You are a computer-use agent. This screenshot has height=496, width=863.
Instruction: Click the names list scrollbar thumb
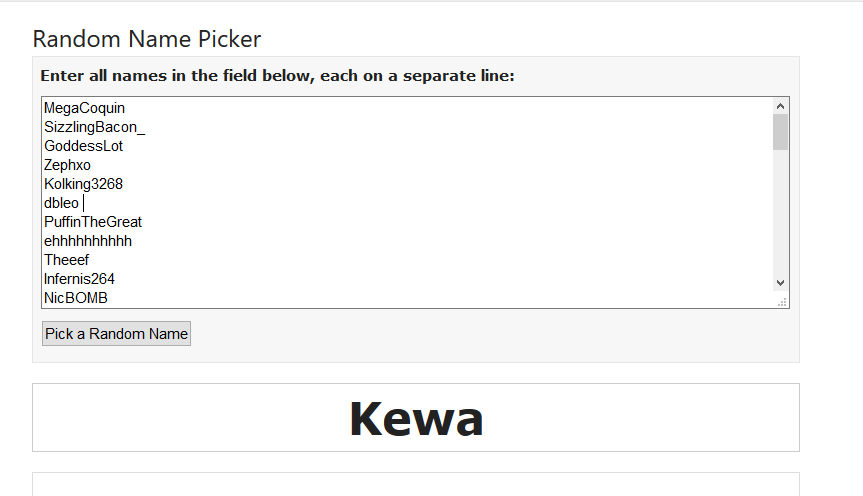pos(781,132)
